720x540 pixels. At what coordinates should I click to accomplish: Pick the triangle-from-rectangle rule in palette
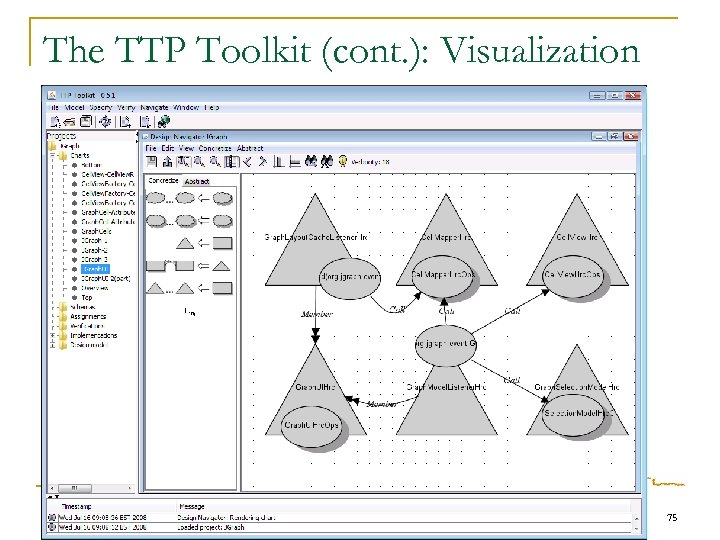coord(204,243)
